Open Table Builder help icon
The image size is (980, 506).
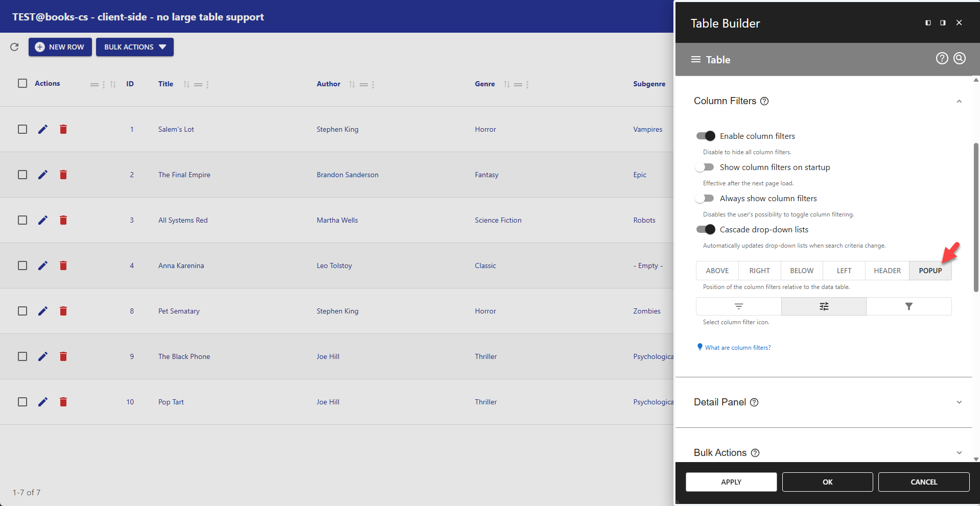coord(942,58)
